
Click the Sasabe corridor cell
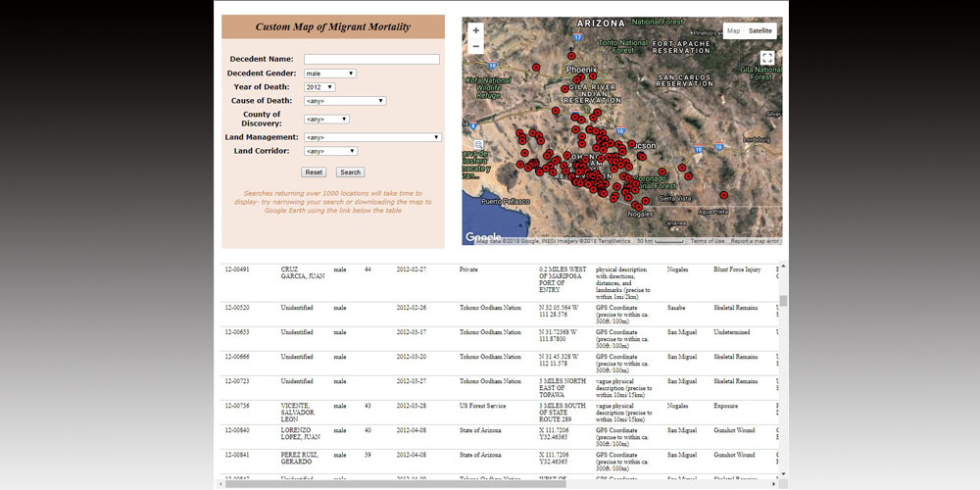coord(676,308)
